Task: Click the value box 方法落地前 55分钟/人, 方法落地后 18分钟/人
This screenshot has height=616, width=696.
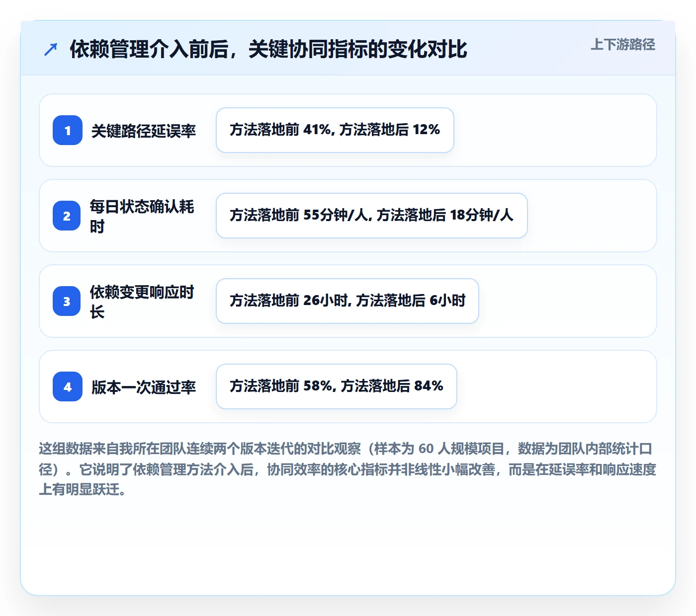Action: pyautogui.click(x=372, y=216)
